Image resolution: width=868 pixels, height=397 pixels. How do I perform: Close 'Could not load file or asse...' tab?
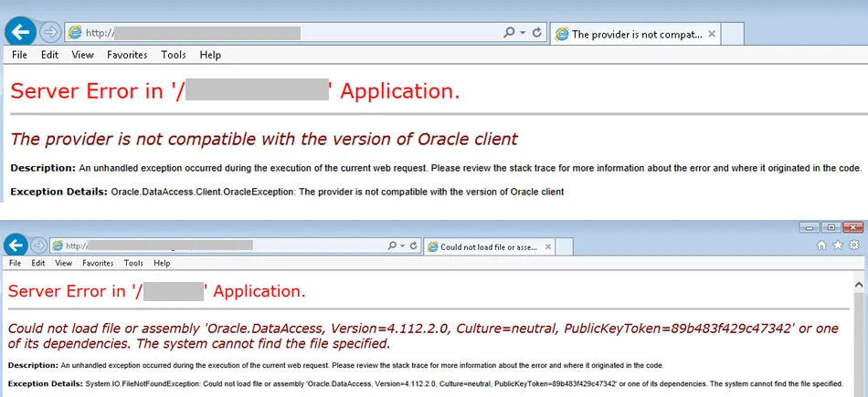pyautogui.click(x=547, y=246)
